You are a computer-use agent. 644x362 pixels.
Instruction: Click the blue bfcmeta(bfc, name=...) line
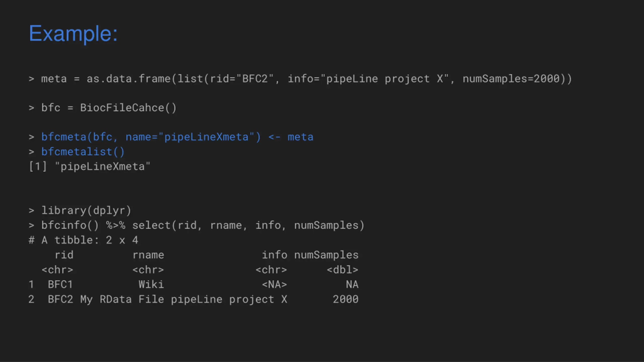pyautogui.click(x=177, y=137)
